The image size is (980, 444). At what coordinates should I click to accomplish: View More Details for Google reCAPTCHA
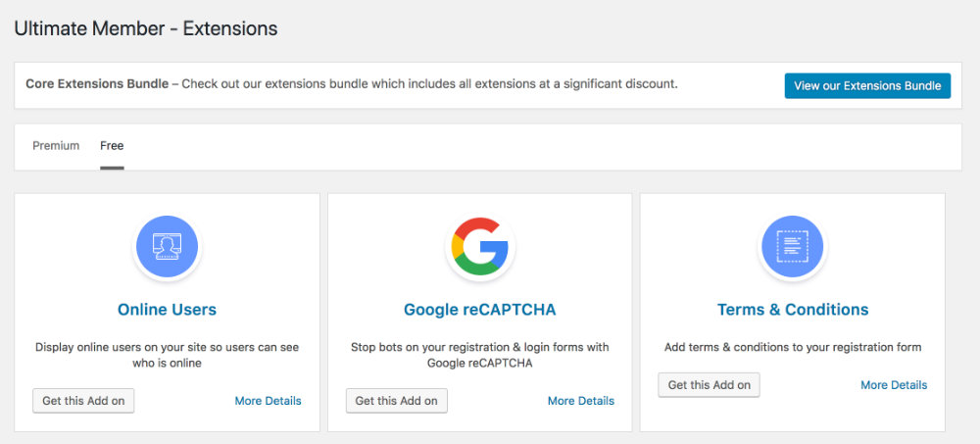[581, 401]
